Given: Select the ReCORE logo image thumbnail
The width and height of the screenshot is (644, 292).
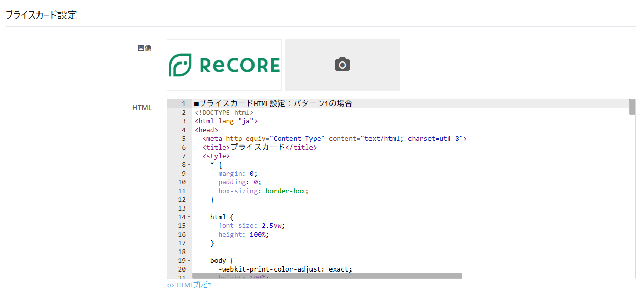Looking at the screenshot, I should (224, 65).
